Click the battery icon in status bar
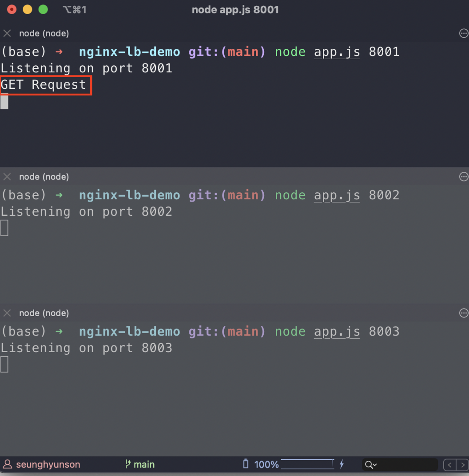Screen dimensions: 469x476 point(246,464)
